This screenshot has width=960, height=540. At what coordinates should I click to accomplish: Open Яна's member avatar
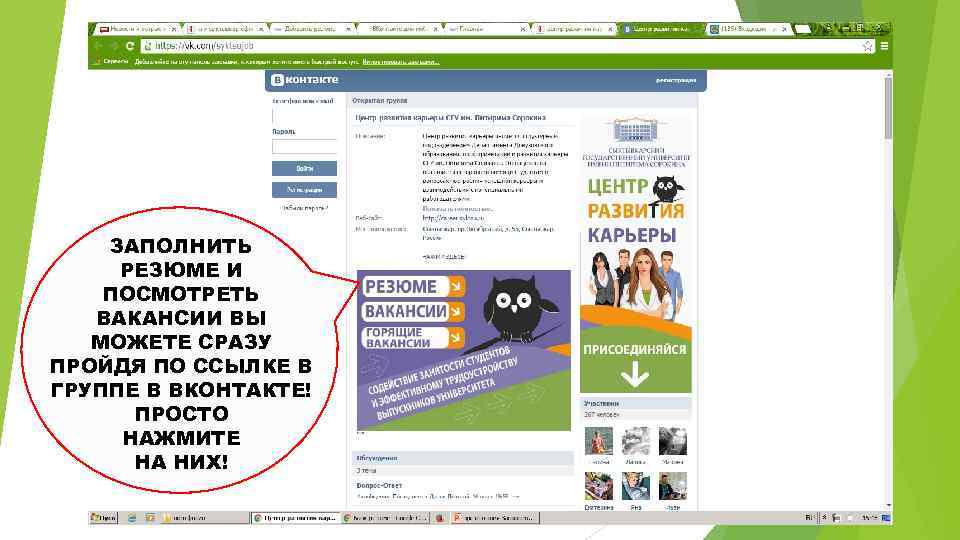tap(636, 486)
